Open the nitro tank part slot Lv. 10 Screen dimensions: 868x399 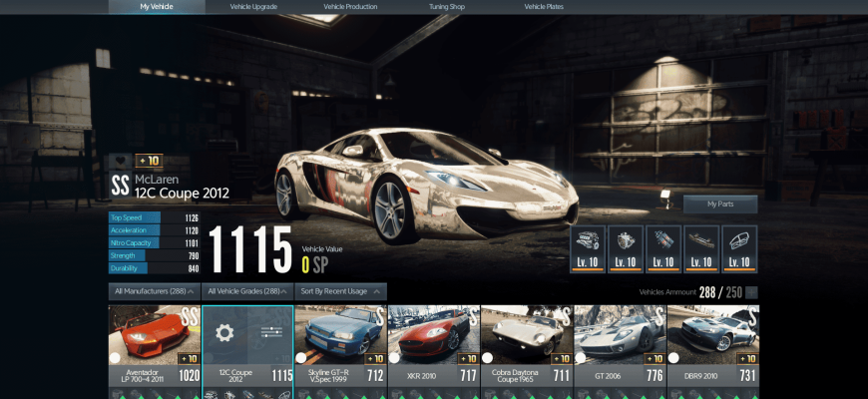pos(663,249)
